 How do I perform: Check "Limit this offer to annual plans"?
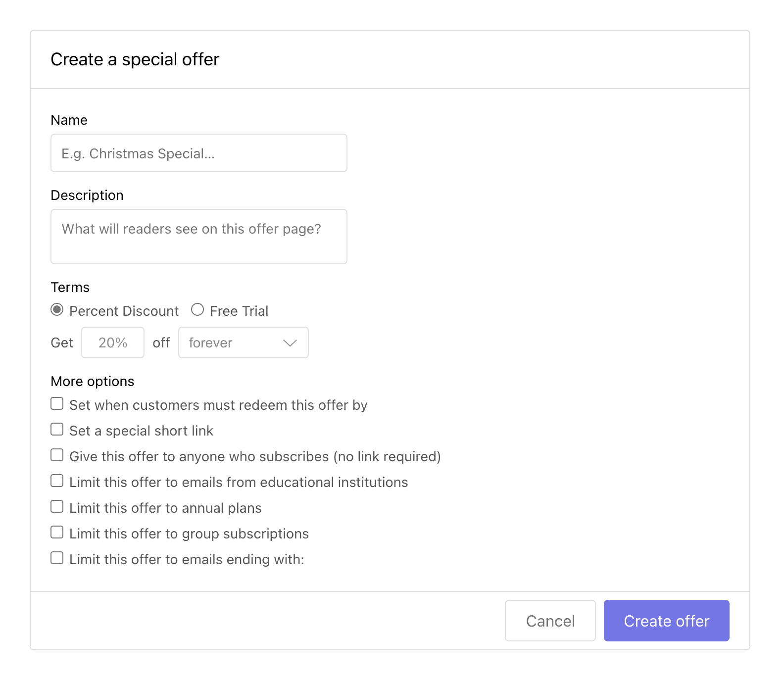point(57,506)
